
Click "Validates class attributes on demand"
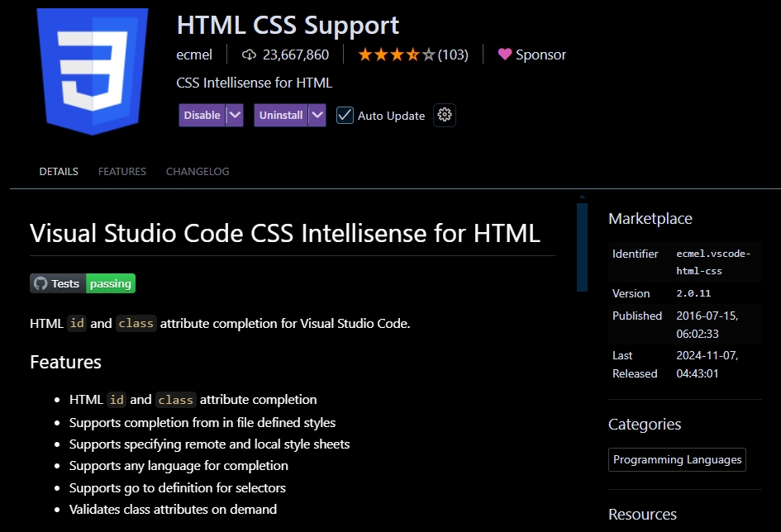[x=173, y=509]
